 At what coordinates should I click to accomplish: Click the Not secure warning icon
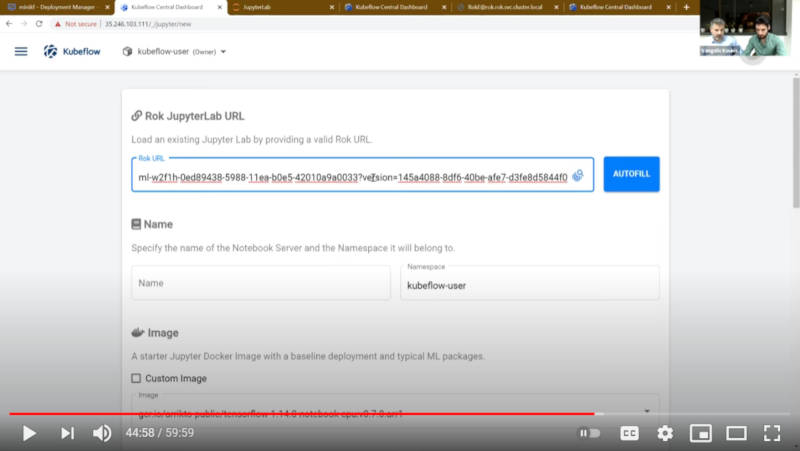coord(58,24)
